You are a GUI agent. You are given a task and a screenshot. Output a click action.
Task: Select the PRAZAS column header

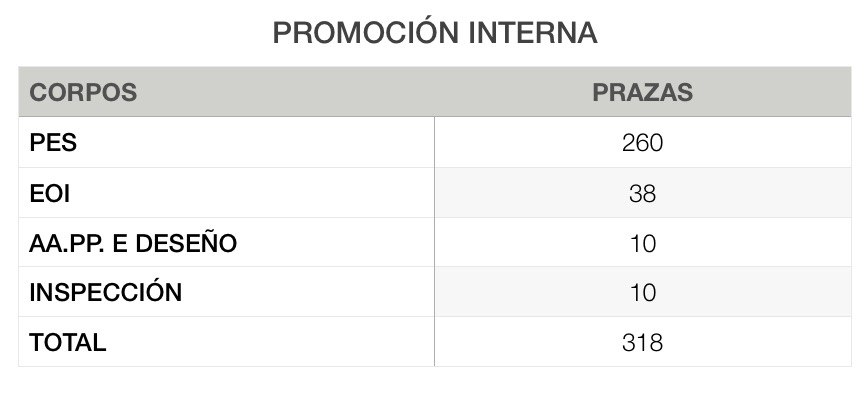(643, 92)
